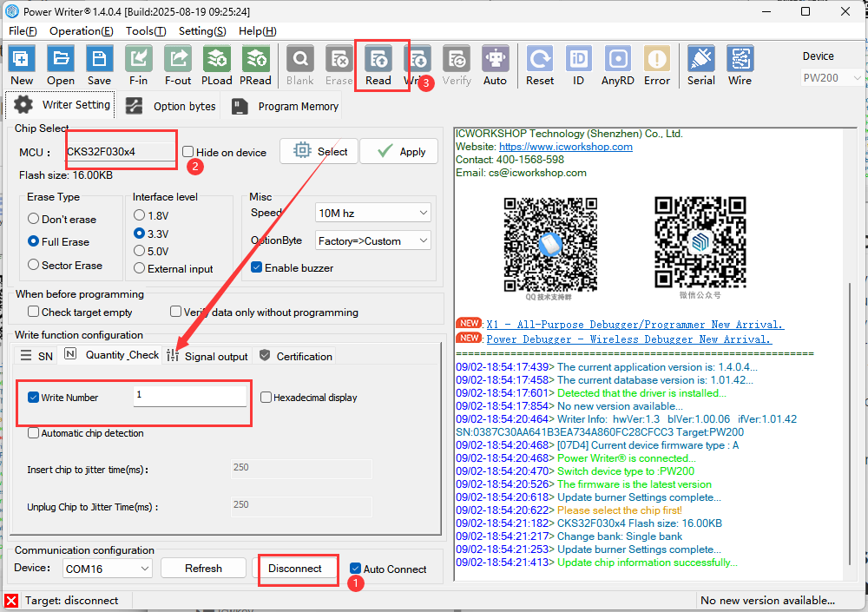Click the Verify toolbar icon

coord(457,65)
